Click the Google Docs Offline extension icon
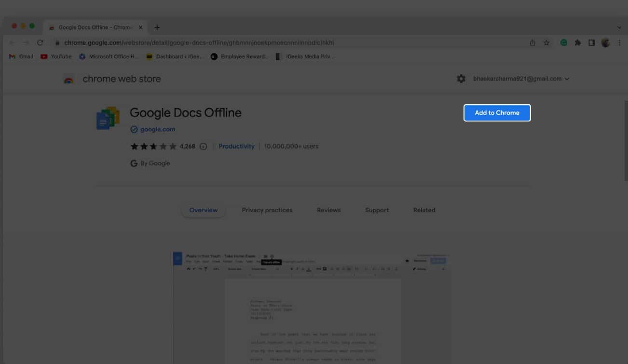Image resolution: width=628 pixels, height=364 pixels. pos(108,118)
